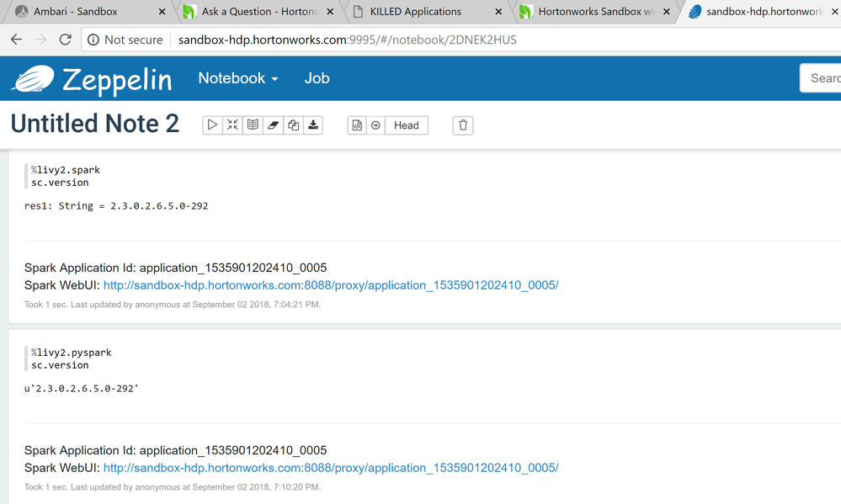Image resolution: width=841 pixels, height=504 pixels.
Task: Click the %livy2.spark code line
Action: tap(66, 170)
